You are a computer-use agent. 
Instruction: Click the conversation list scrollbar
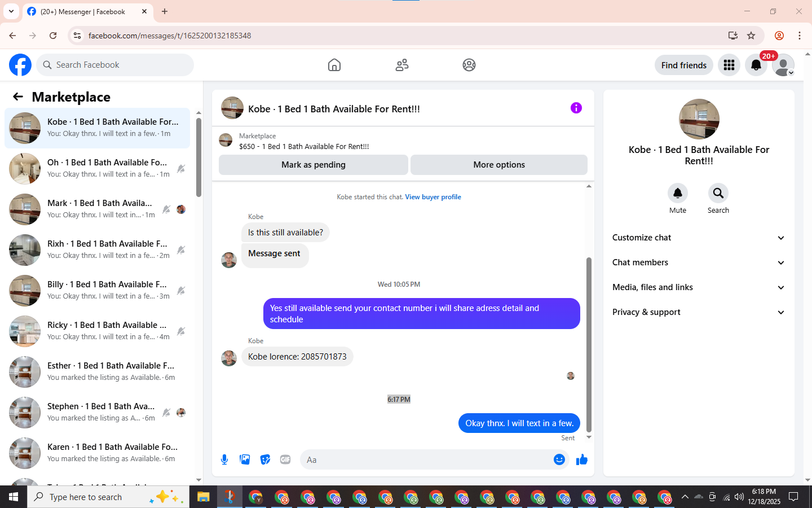click(198, 157)
